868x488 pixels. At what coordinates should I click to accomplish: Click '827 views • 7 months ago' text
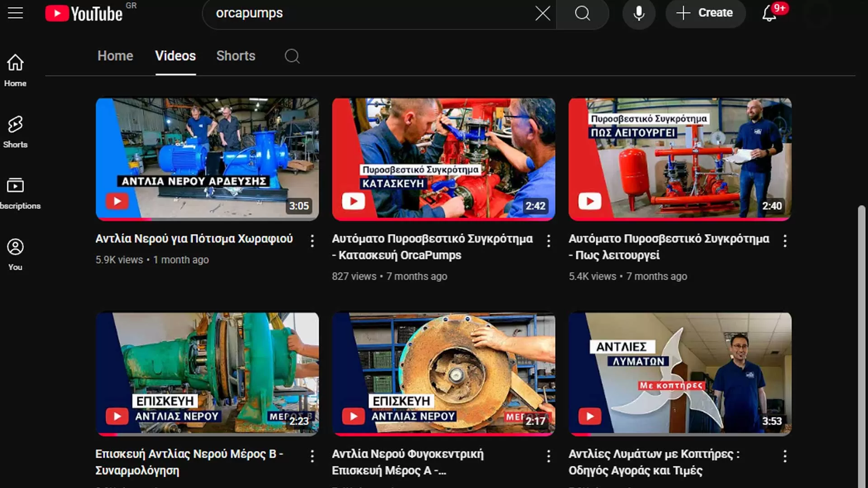[389, 276]
